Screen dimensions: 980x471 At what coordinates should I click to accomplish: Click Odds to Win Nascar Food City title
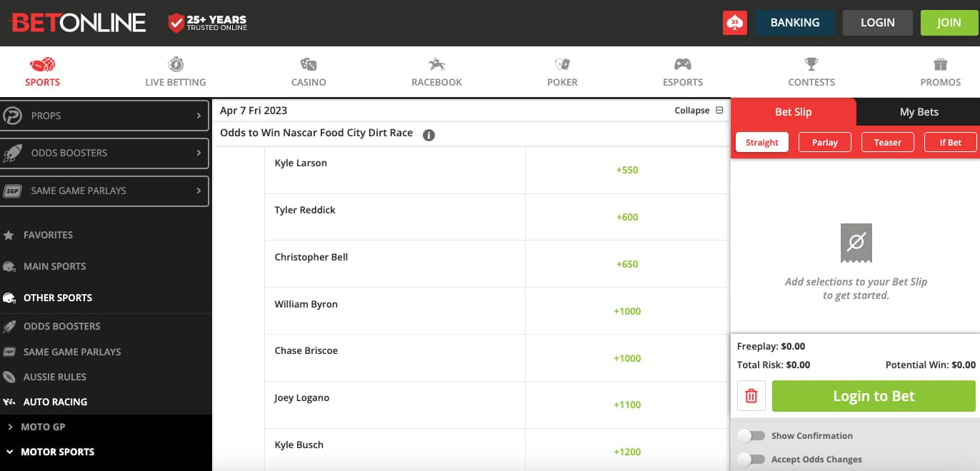pos(316,133)
